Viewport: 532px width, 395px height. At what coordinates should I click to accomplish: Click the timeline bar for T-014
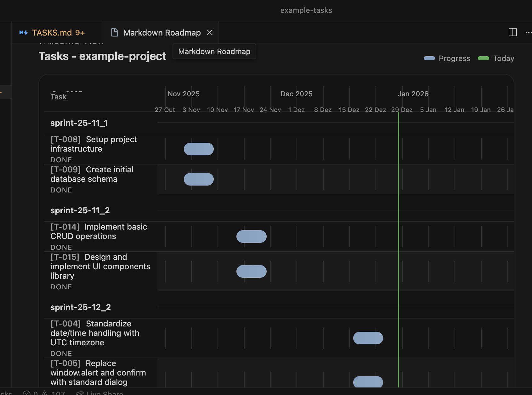251,236
